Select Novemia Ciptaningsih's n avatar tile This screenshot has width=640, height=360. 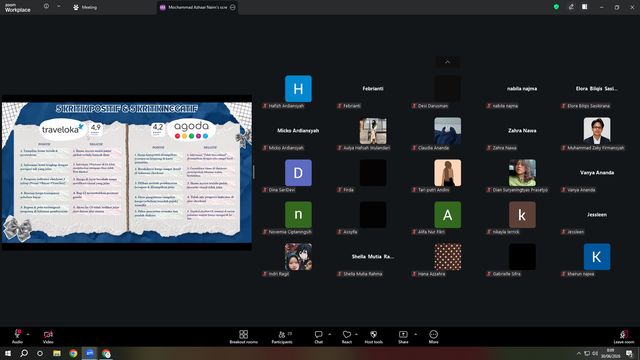298,215
